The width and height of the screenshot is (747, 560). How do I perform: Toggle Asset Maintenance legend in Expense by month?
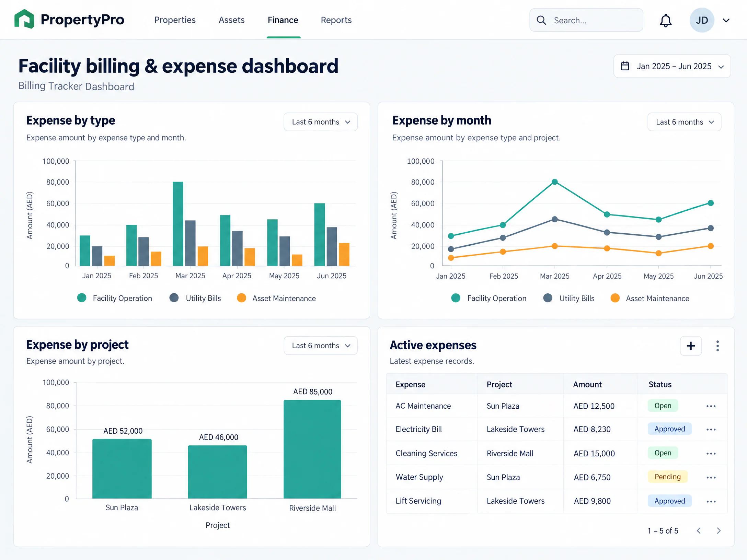click(x=650, y=298)
